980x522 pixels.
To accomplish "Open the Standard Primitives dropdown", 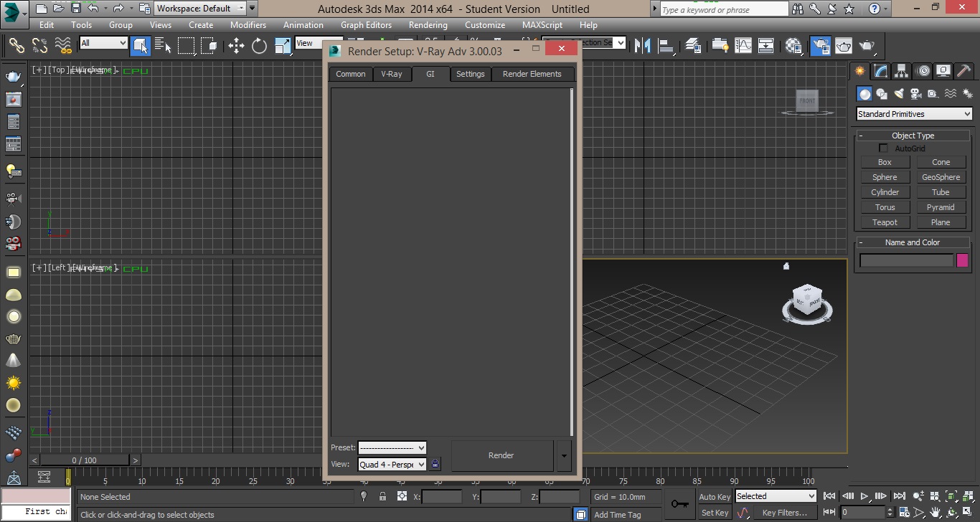I will 914,114.
